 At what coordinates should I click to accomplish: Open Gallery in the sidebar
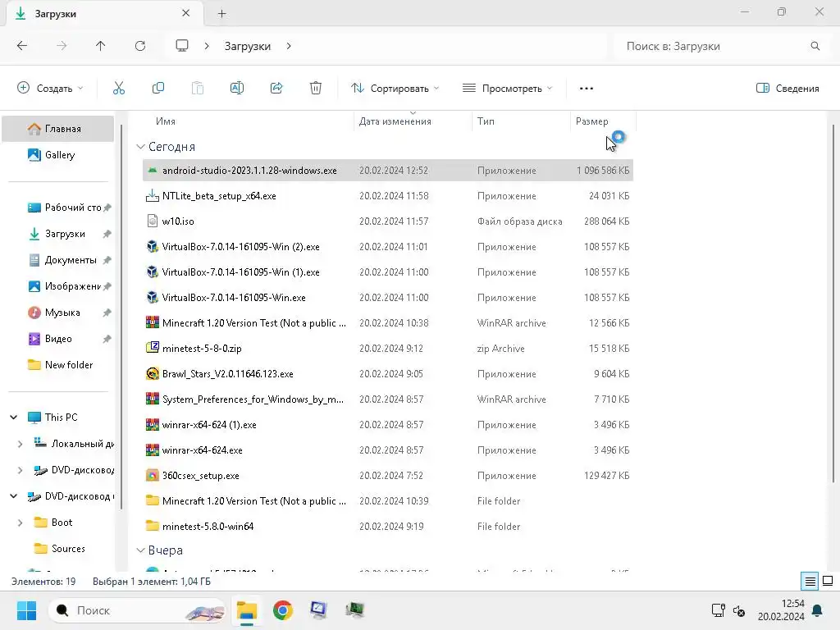click(x=58, y=155)
